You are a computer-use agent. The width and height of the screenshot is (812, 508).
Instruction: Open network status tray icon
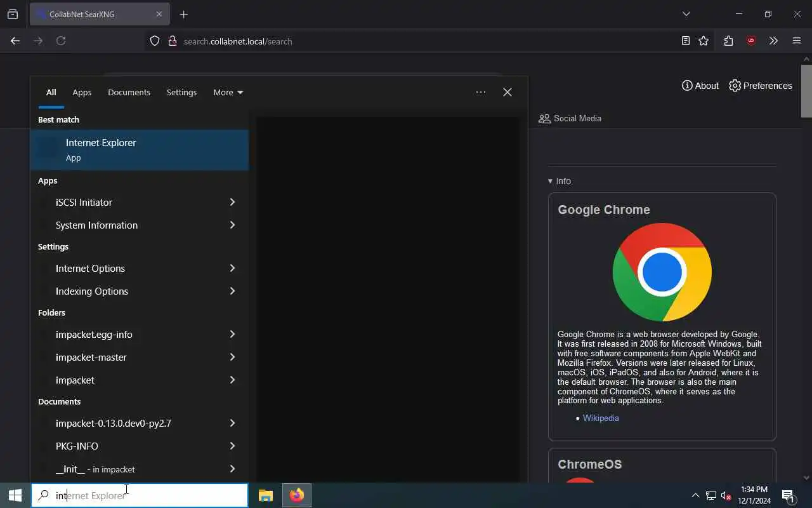pyautogui.click(x=711, y=495)
